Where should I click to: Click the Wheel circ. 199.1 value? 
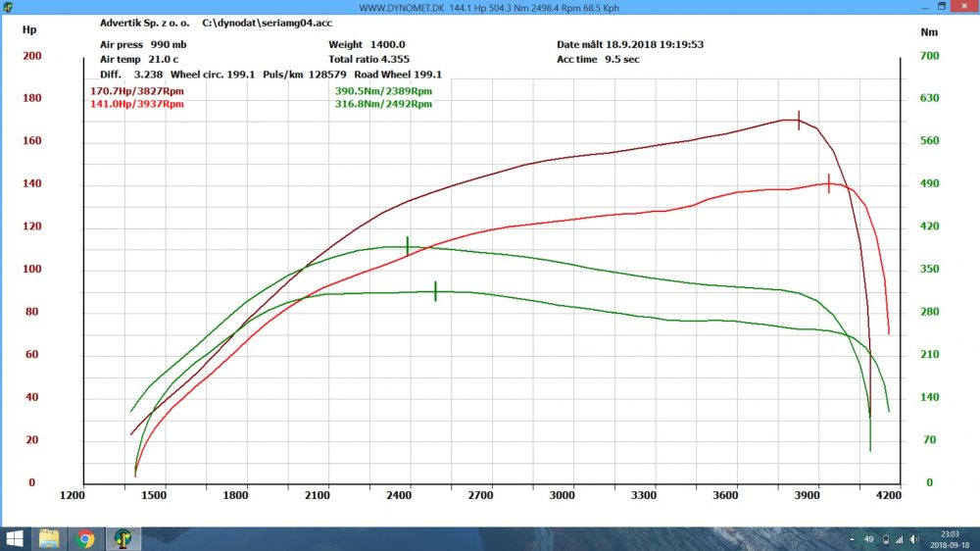(x=213, y=75)
